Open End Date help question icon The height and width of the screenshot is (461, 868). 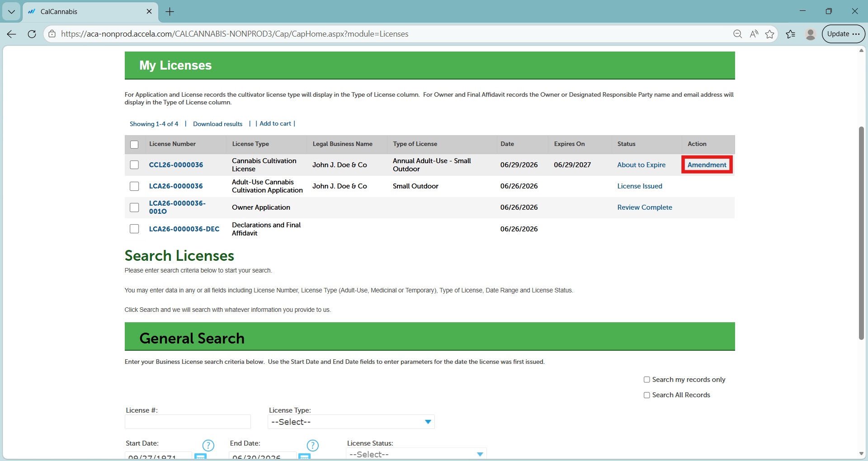312,446
